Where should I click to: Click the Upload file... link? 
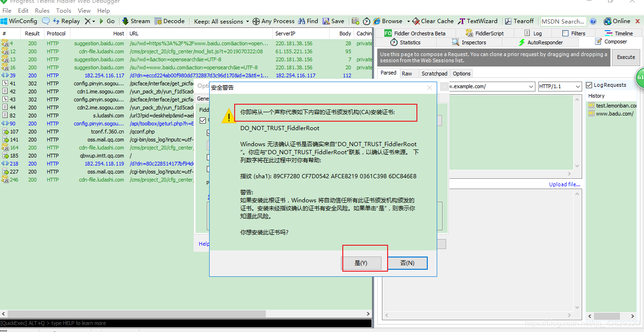565,184
